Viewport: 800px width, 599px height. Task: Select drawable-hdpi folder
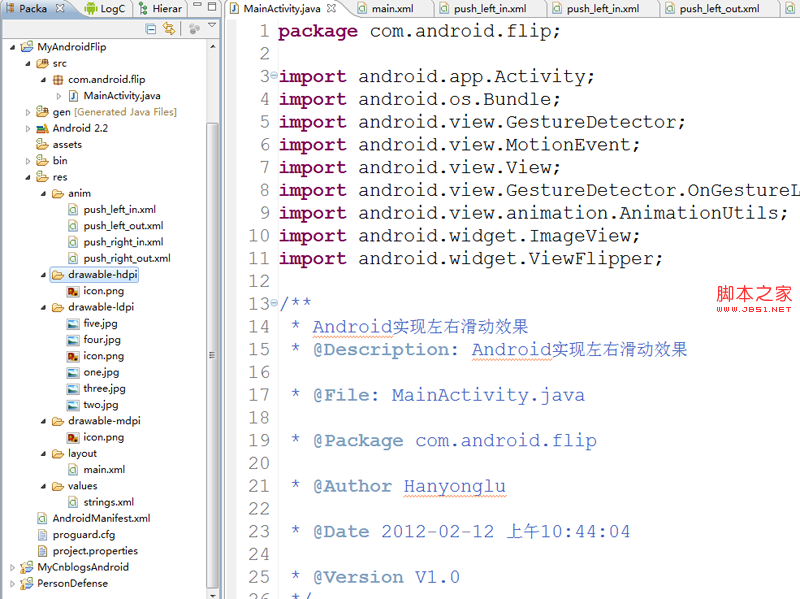tap(95, 275)
